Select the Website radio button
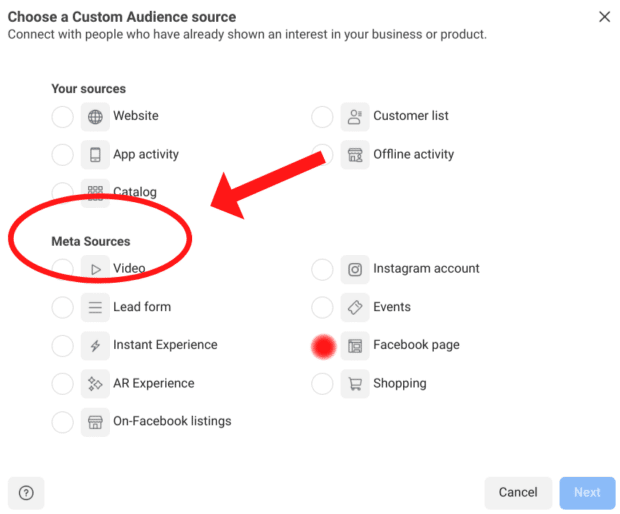The image size is (620, 514). (x=62, y=117)
